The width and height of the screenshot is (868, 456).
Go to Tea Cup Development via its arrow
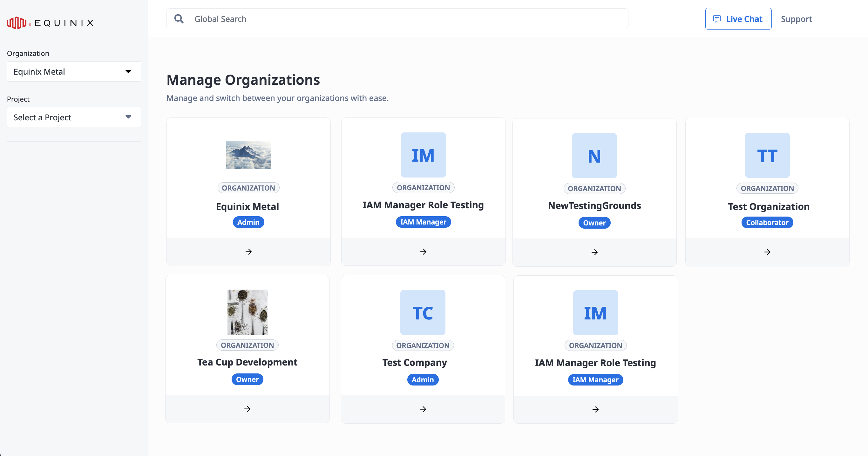tap(247, 409)
